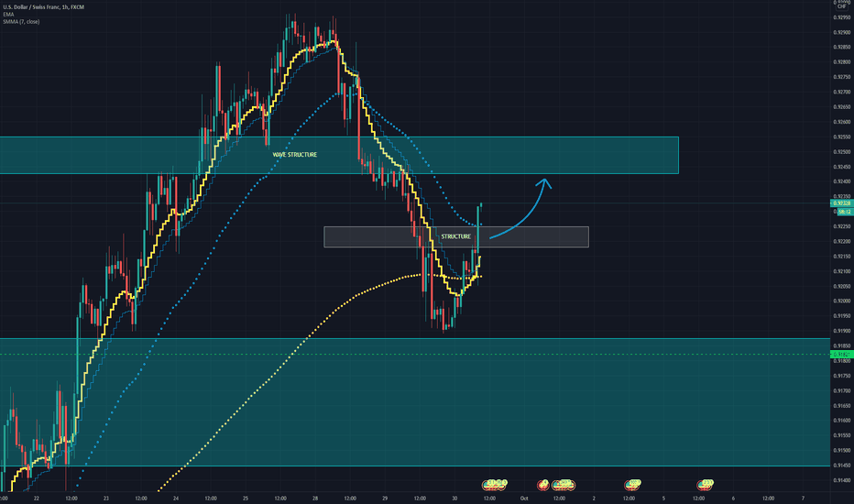Click the 0.91700 price axis label
This screenshot has height=504, width=854.
click(x=841, y=390)
